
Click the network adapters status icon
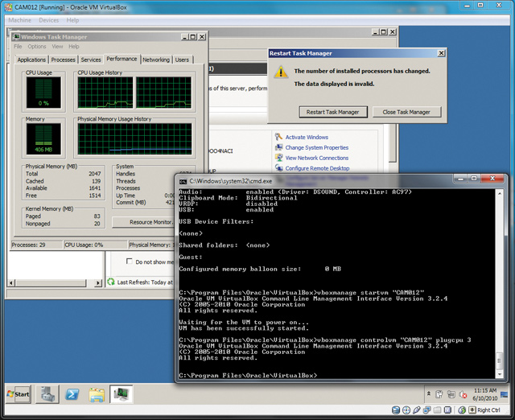(x=427, y=410)
